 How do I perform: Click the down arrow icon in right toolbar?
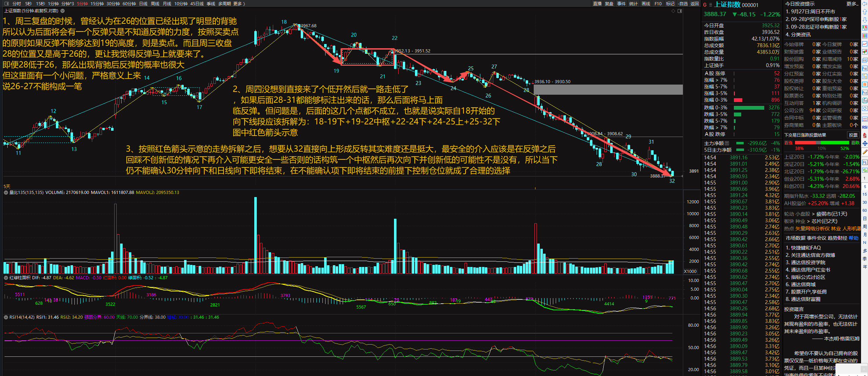[865, 20]
